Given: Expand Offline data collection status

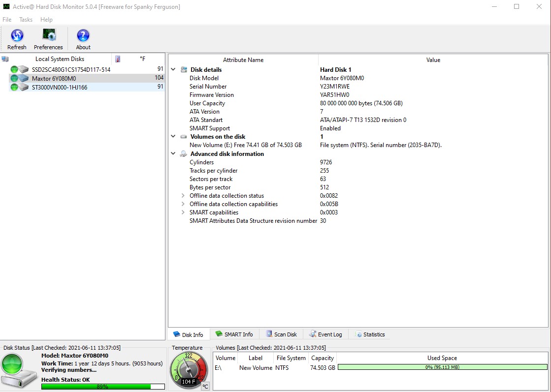Looking at the screenshot, I should coord(183,195).
